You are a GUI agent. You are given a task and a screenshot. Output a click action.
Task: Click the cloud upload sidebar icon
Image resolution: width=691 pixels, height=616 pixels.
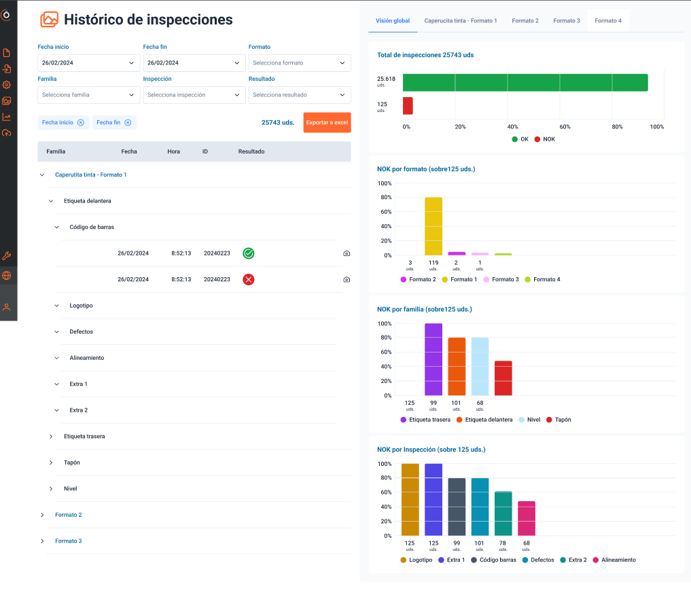[7, 132]
